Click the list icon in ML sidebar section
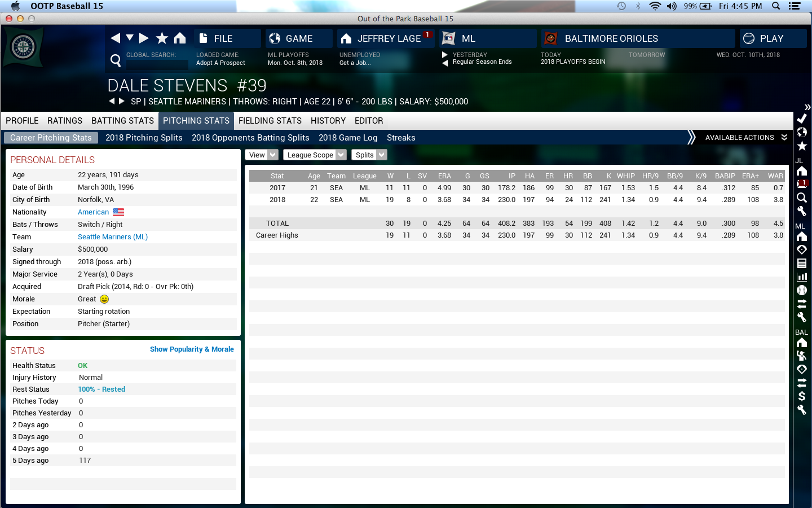812x508 pixels. tap(801, 263)
